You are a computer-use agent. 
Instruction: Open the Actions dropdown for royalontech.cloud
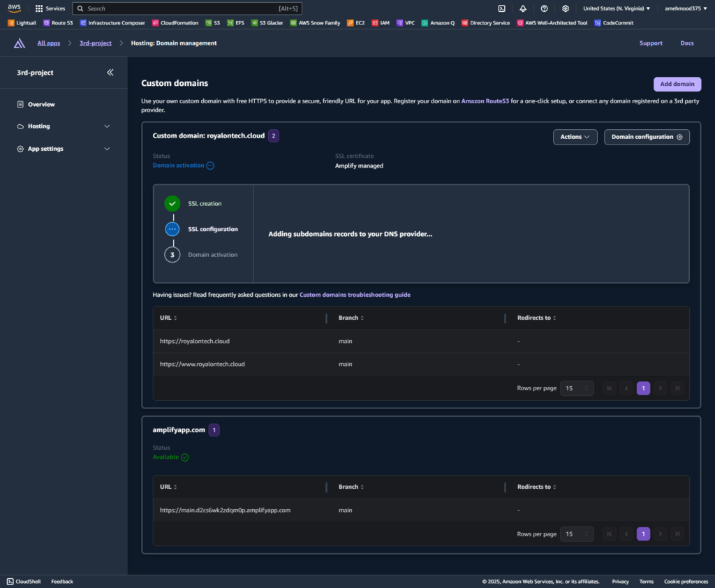point(575,137)
